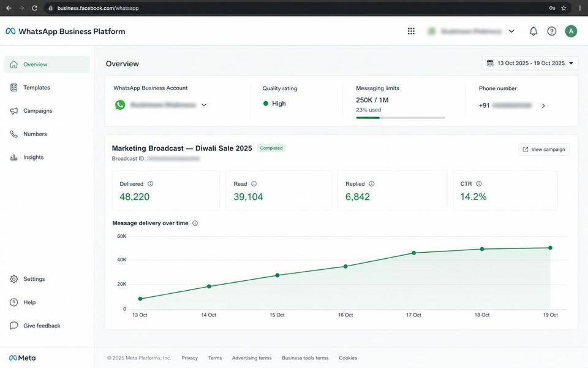The image size is (588, 368).
Task: Click the info icon next to CTR
Action: tap(479, 183)
